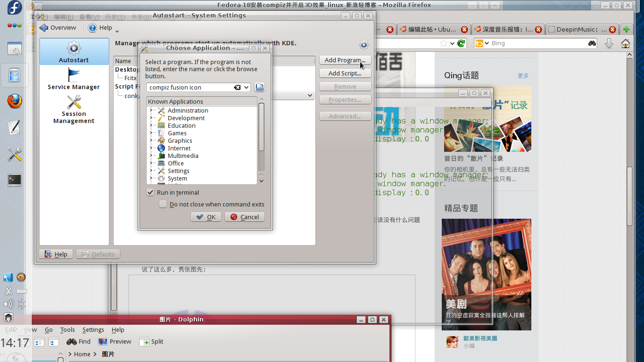The image size is (644, 362).
Task: Open the Settings menu in Dolphin
Action: [x=93, y=329]
